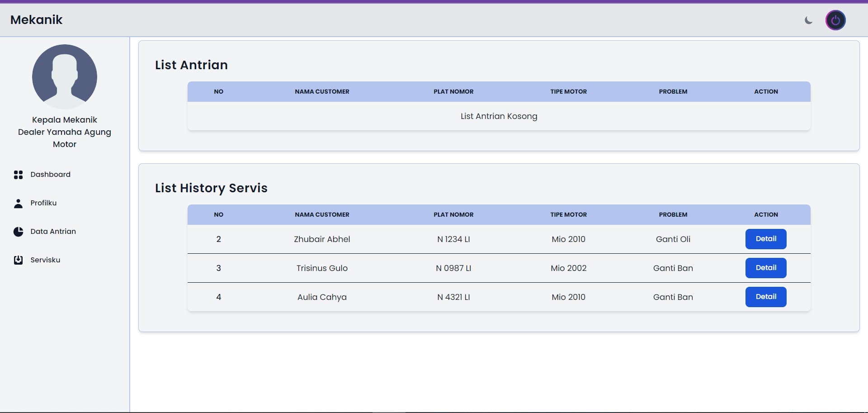
Task: Select the N 0987 LI plate cell
Action: tap(453, 268)
